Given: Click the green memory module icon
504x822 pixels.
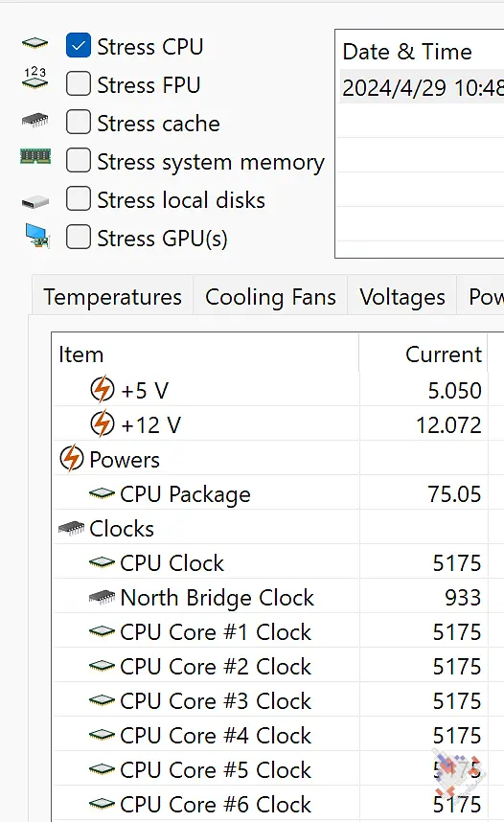Looking at the screenshot, I should 35,156.
